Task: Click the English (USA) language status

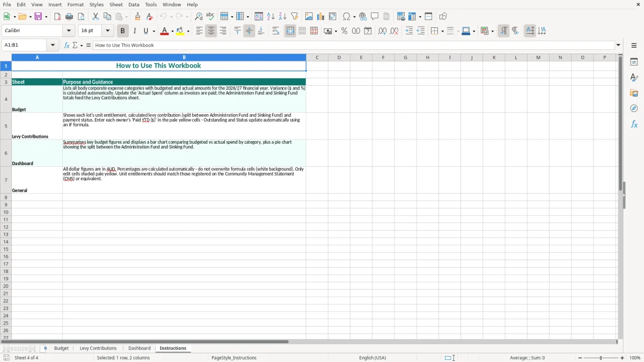Action: [372, 358]
